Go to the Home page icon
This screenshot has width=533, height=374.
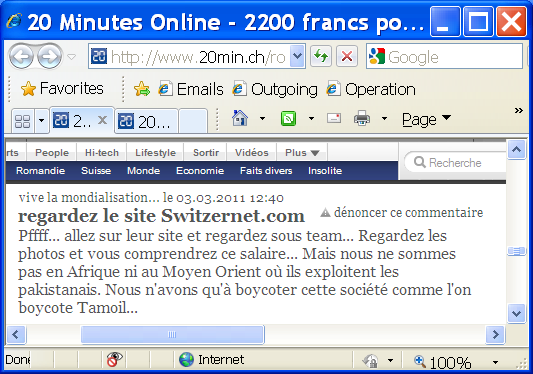click(240, 119)
